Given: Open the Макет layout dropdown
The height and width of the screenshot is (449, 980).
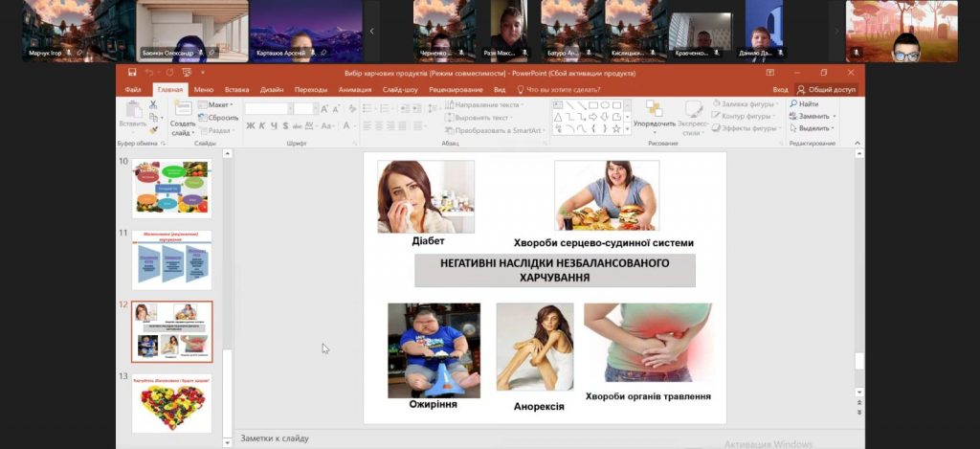Looking at the screenshot, I should click(217, 104).
